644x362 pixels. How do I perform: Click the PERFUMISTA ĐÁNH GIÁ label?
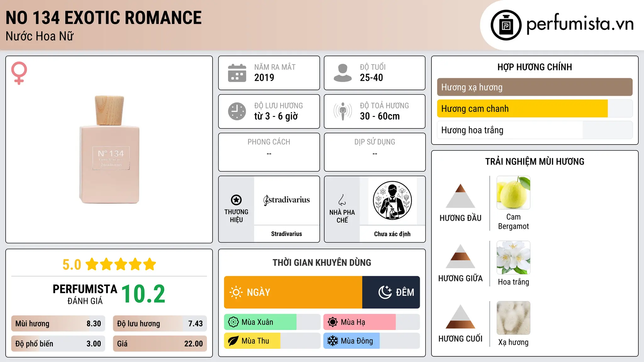pyautogui.click(x=85, y=294)
